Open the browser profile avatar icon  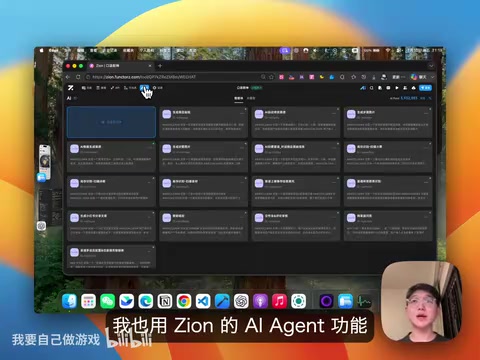pos(384,77)
